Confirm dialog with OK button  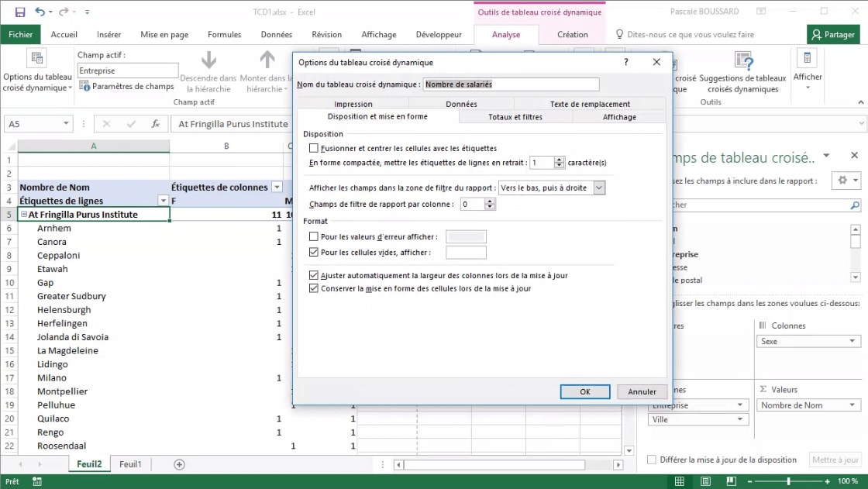[585, 391]
